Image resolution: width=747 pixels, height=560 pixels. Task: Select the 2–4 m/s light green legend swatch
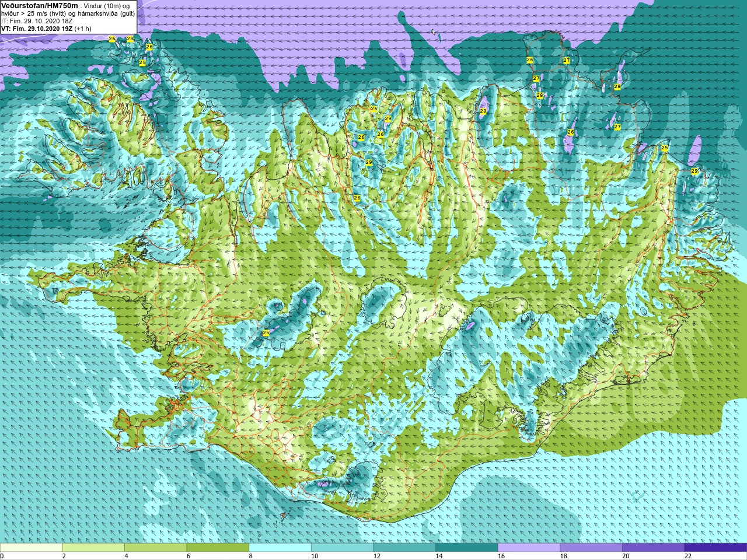tap(93, 548)
